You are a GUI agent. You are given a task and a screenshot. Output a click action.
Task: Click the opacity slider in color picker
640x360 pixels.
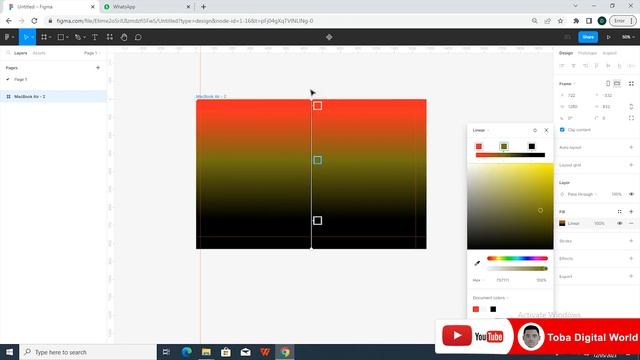tap(517, 269)
